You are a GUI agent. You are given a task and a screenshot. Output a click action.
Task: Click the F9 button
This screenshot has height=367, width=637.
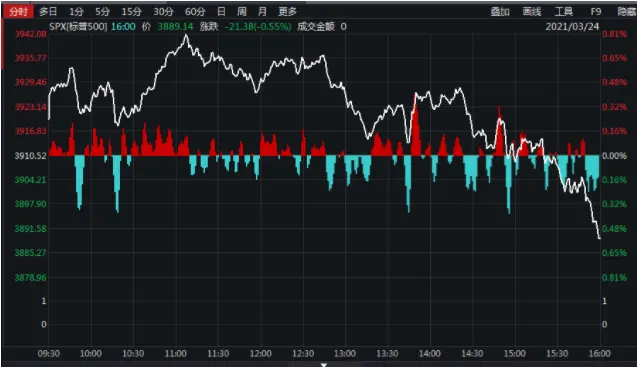[596, 12]
